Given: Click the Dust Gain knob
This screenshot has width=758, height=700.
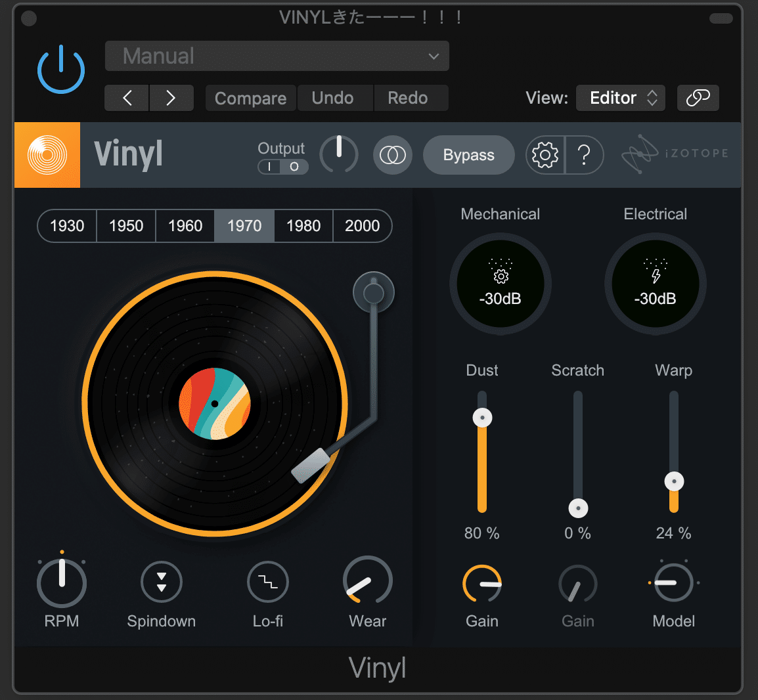Looking at the screenshot, I should pyautogui.click(x=482, y=584).
